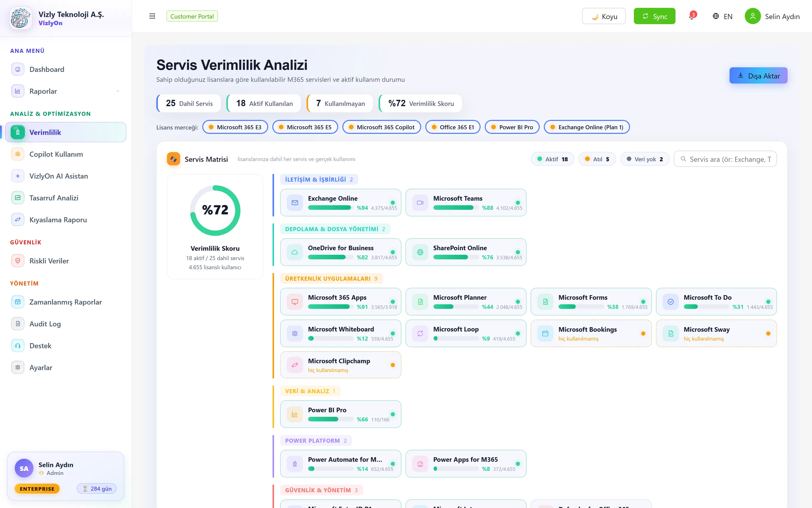Click the Kıyaslama Raporu swap icon

18,220
